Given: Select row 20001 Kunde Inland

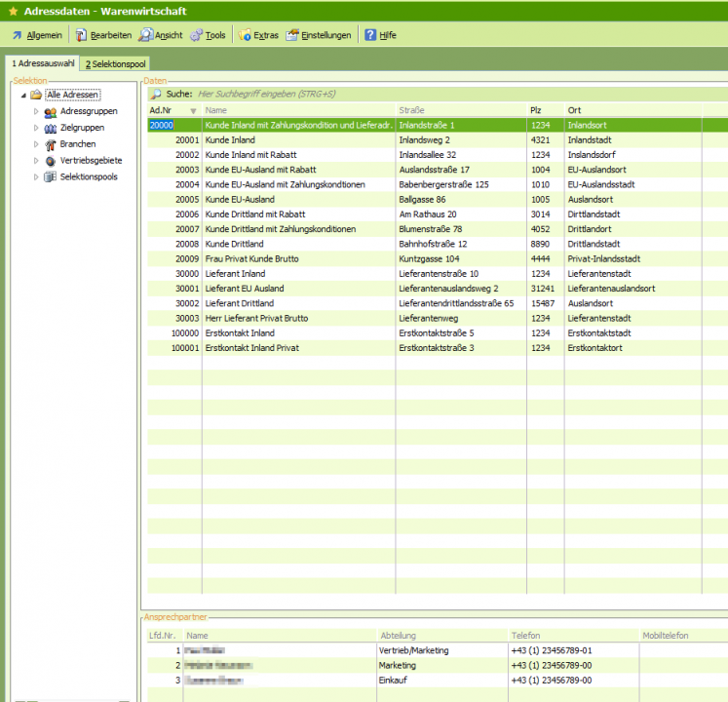Looking at the screenshot, I should [x=438, y=140].
